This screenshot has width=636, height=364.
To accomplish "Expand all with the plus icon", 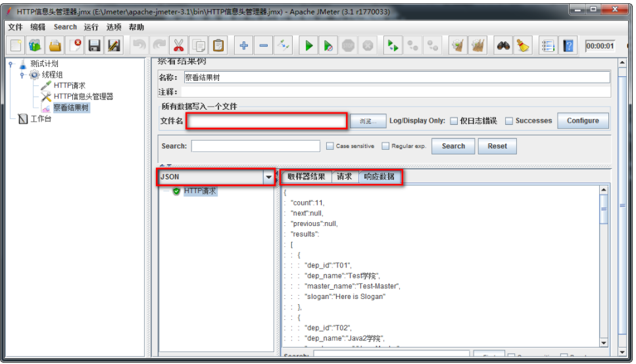I will 244,45.
